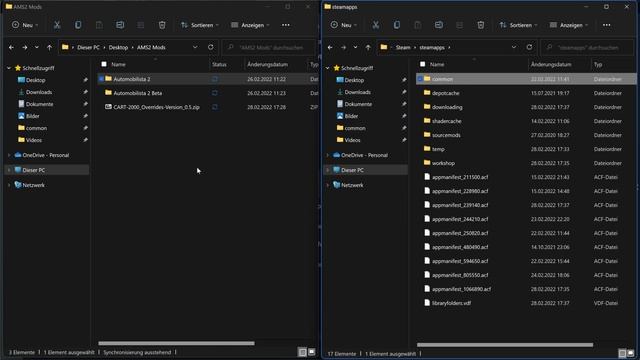Image resolution: width=640 pixels, height=360 pixels.
Task: Expand Dieser PC in steamapps sidebar
Action: 328,170
